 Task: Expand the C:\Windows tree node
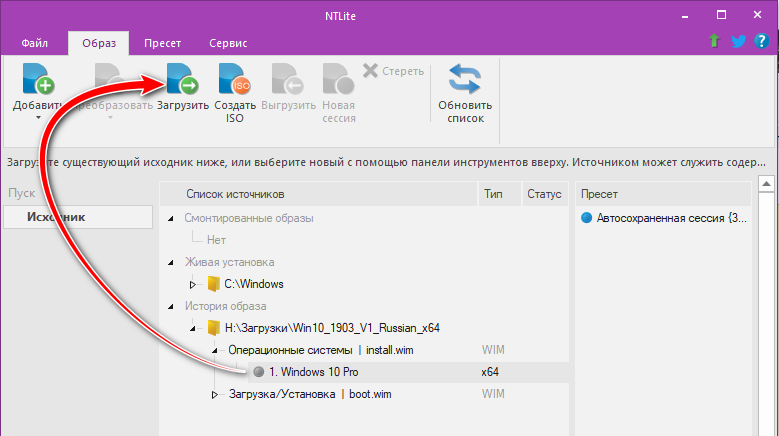point(193,285)
